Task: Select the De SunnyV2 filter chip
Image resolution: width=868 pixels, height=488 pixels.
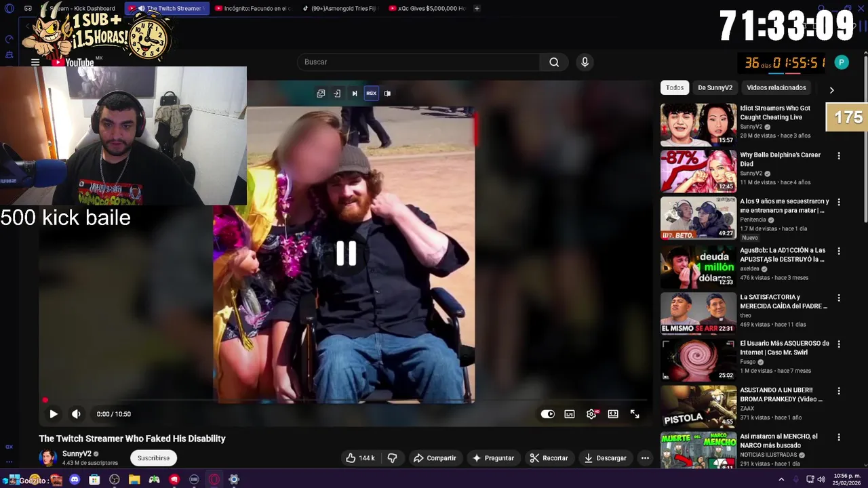Action: click(715, 87)
